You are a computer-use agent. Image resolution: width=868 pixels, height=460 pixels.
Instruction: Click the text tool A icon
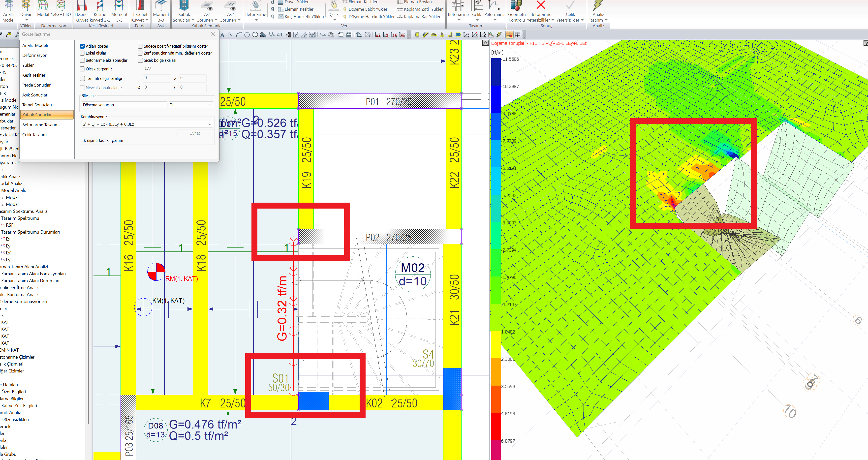click(x=222, y=35)
